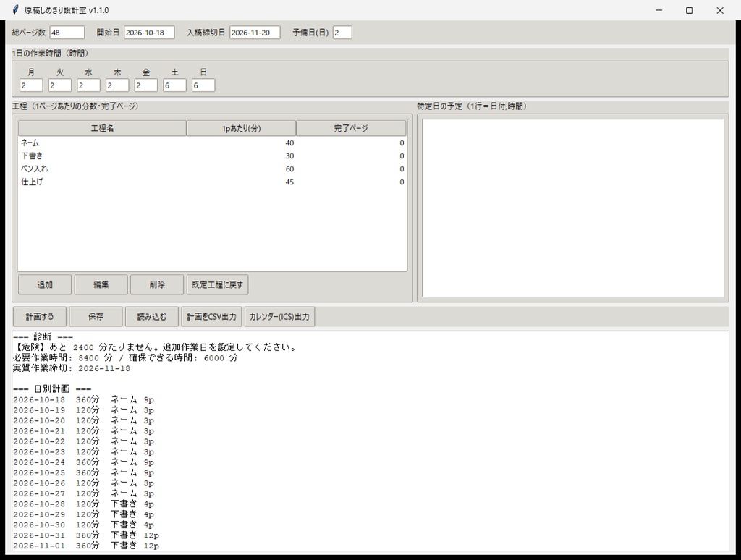741x560 pixels.
Task: Click the 開始日 date field
Action: point(149,33)
